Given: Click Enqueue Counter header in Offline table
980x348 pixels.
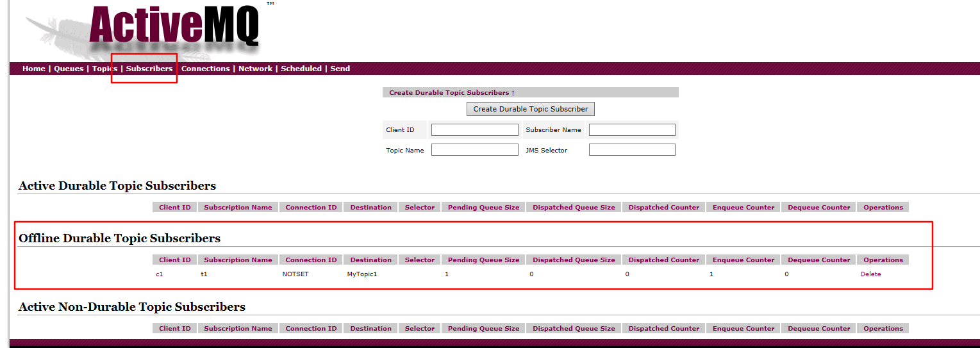Looking at the screenshot, I should click(743, 260).
